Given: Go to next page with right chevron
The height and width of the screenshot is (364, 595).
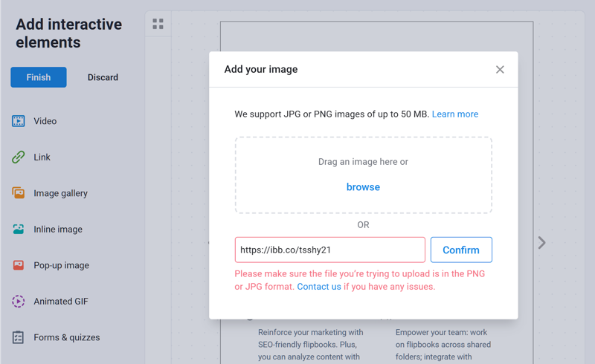Looking at the screenshot, I should point(542,243).
